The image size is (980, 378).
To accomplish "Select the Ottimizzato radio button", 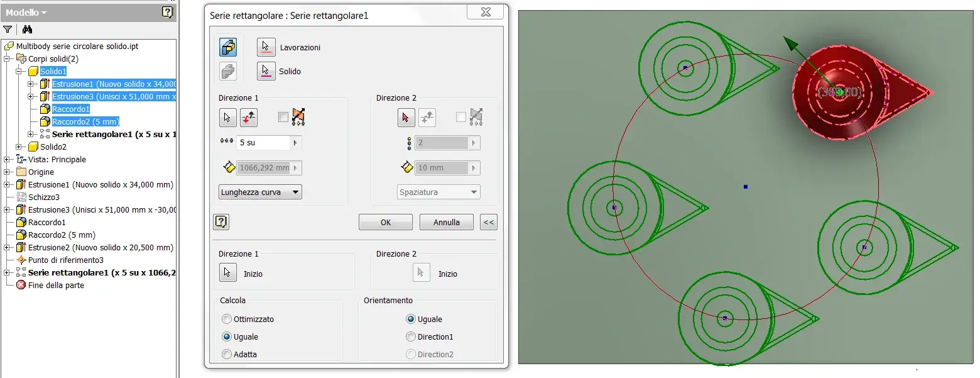I will (227, 319).
